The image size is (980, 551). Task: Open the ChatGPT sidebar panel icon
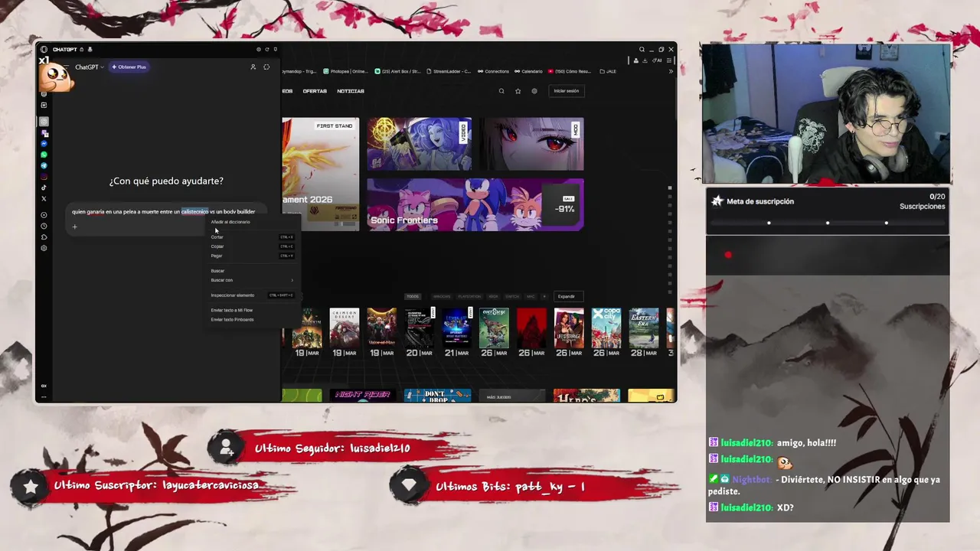coord(44,122)
